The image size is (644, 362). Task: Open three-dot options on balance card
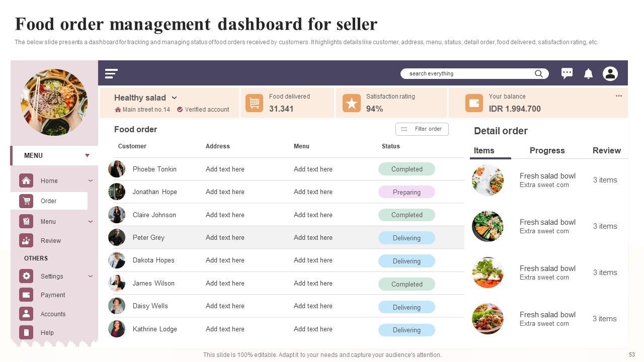pos(619,96)
